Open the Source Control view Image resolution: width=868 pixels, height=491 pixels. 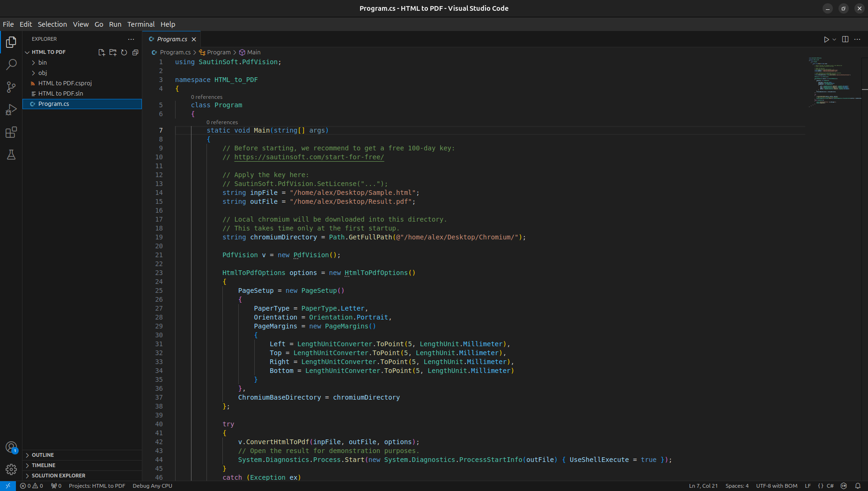click(x=11, y=87)
